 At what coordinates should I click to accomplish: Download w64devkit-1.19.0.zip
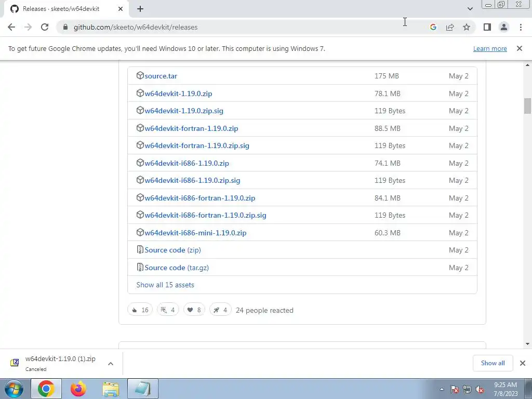pos(179,94)
